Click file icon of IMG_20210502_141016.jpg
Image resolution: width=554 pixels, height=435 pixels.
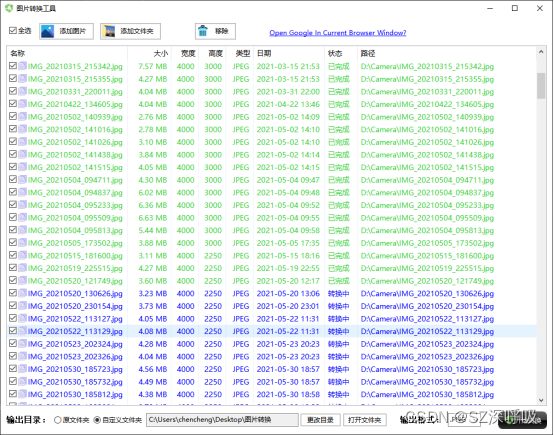coord(23,129)
